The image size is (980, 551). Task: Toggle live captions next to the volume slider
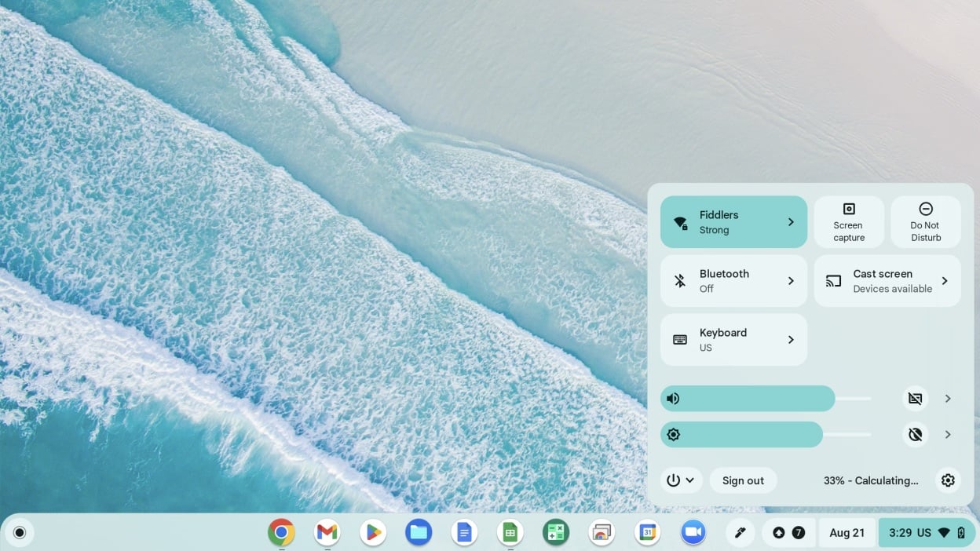click(x=915, y=398)
